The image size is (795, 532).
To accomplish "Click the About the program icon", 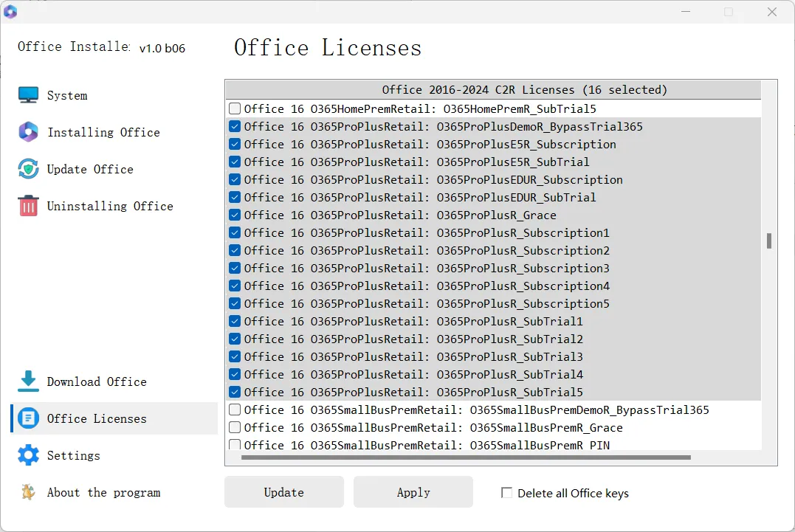I will tap(28, 492).
